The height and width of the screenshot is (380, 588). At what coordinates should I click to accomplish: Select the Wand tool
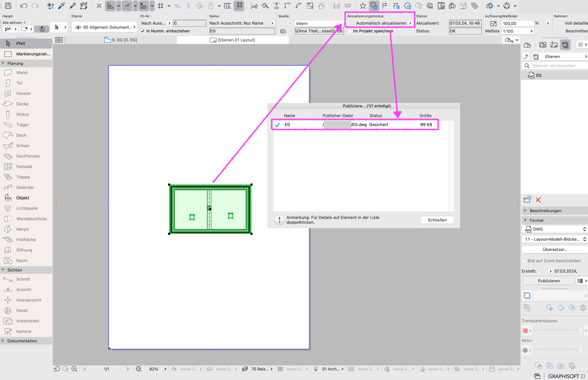22,72
